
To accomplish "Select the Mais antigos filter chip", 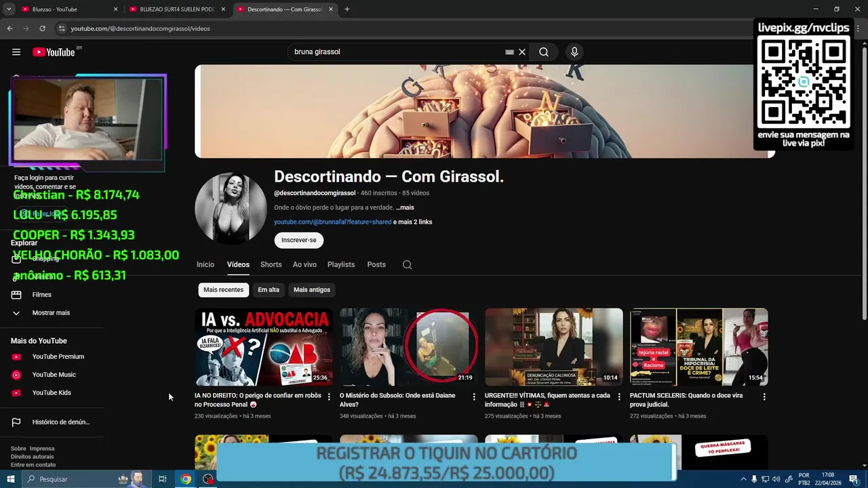I will 312,290.
